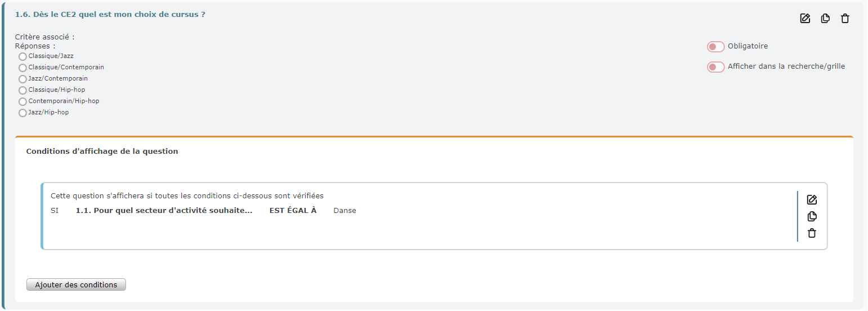
Task: Choose the Jazz/Contemporain radio option
Action: (x=23, y=79)
